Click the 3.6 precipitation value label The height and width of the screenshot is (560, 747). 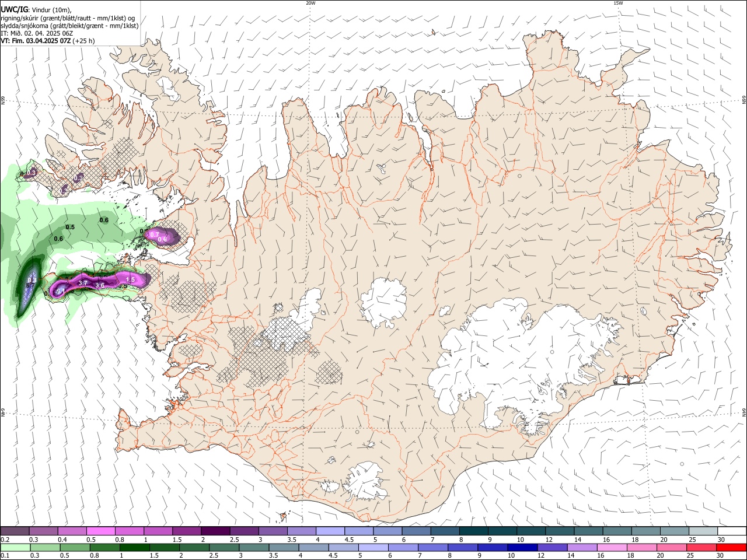(x=100, y=285)
